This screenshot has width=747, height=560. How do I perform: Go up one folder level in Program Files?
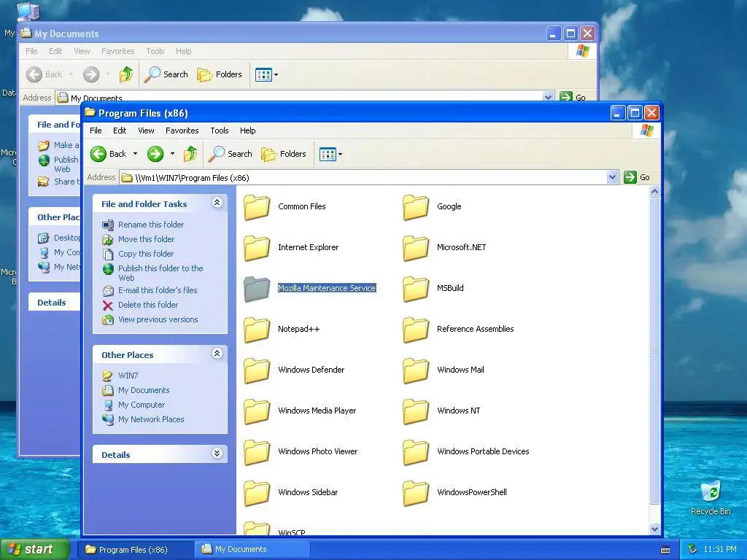coord(190,154)
